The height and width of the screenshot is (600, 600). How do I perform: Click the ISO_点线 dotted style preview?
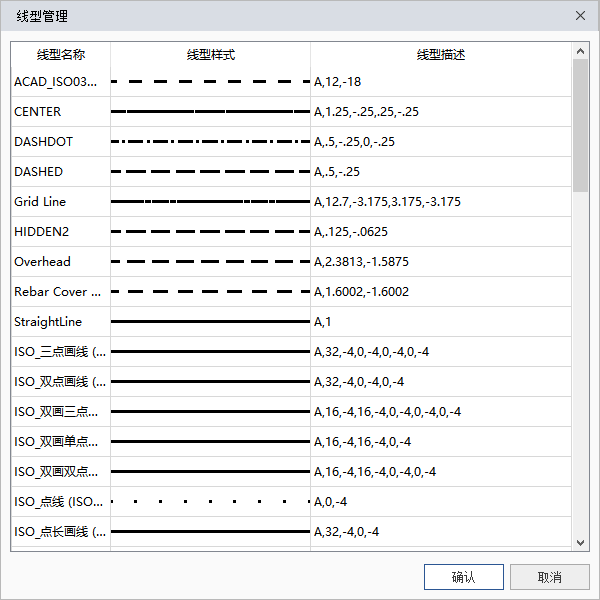pos(210,501)
